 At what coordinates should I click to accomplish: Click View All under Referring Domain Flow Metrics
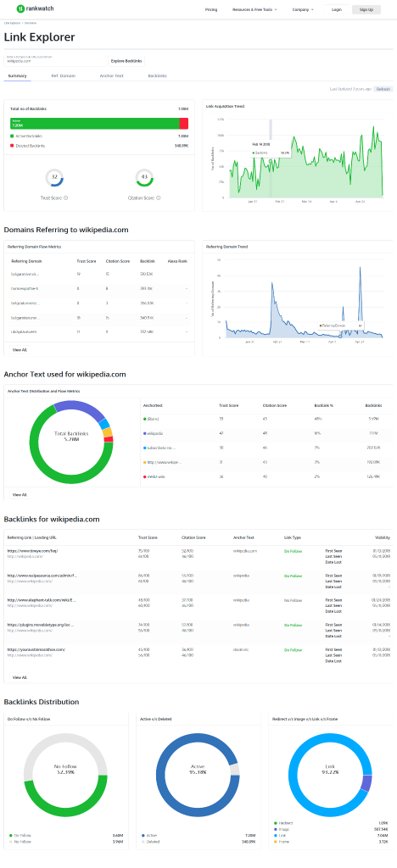(20, 350)
